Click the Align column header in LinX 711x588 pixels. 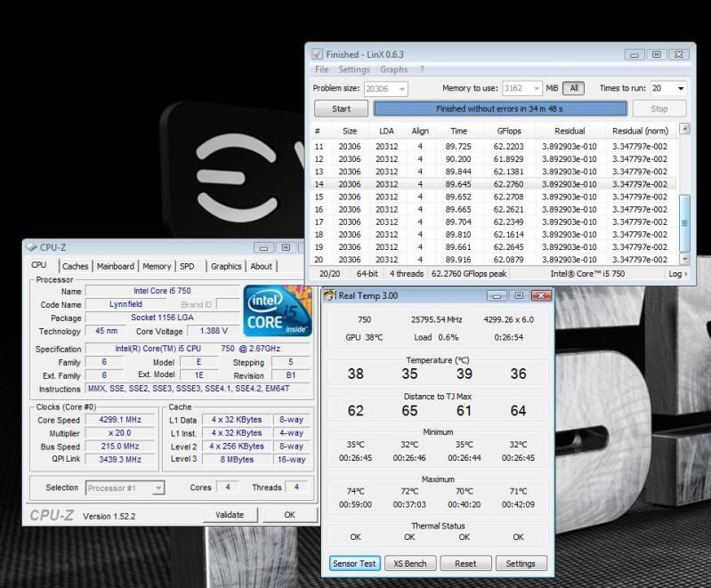[x=420, y=131]
